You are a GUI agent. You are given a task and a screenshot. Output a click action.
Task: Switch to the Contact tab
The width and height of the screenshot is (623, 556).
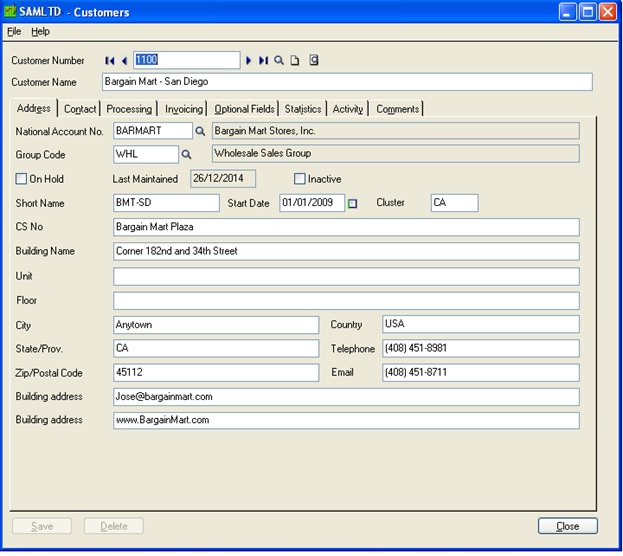(80, 109)
